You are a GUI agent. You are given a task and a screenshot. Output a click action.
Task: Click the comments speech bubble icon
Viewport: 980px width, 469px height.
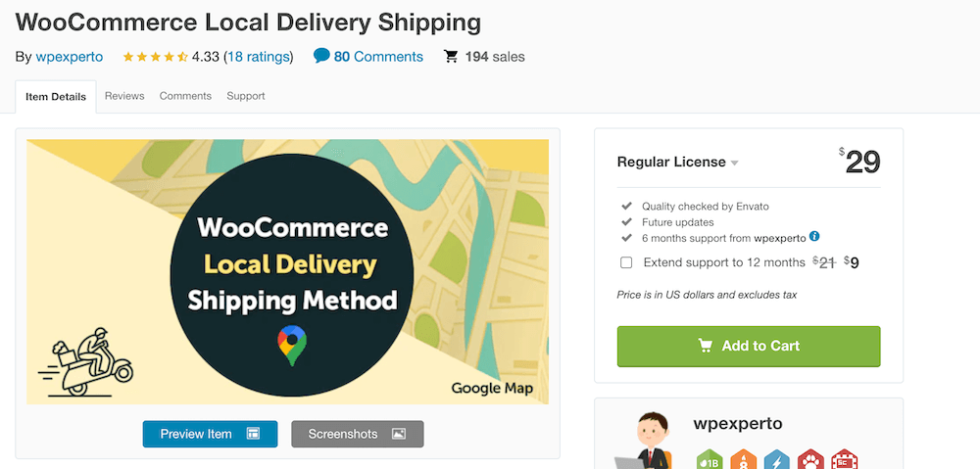(321, 56)
